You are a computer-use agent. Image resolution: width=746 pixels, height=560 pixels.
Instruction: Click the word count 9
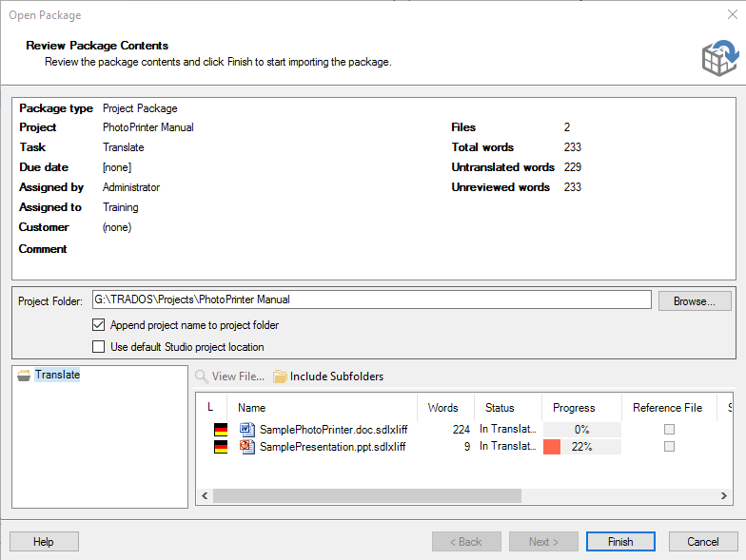(x=467, y=447)
